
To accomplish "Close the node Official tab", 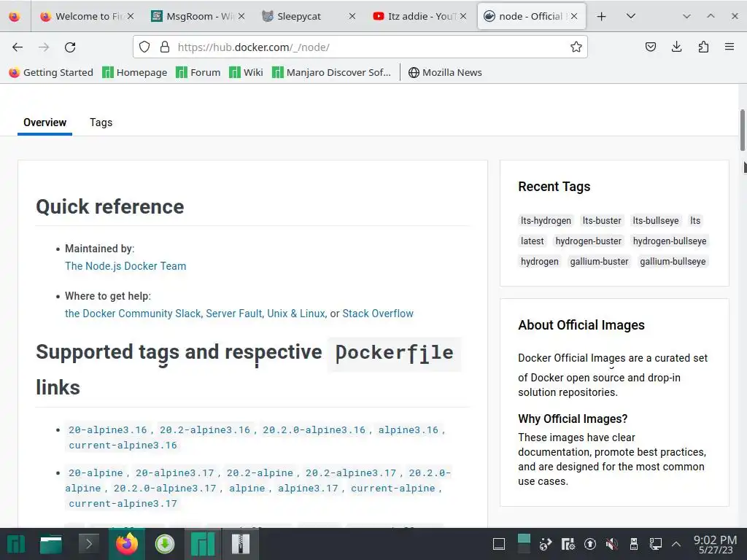I will 574,16.
